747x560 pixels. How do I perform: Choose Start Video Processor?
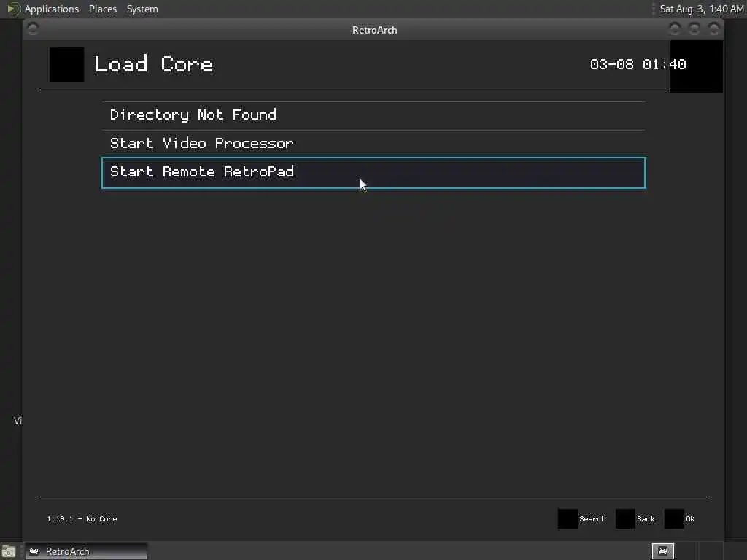pos(373,144)
